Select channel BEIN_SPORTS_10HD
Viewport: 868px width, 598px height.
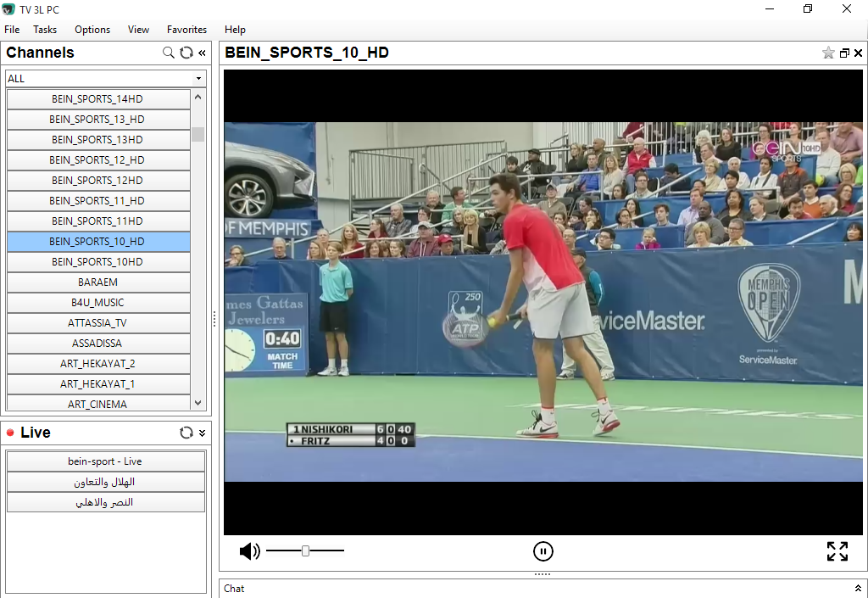tap(98, 262)
